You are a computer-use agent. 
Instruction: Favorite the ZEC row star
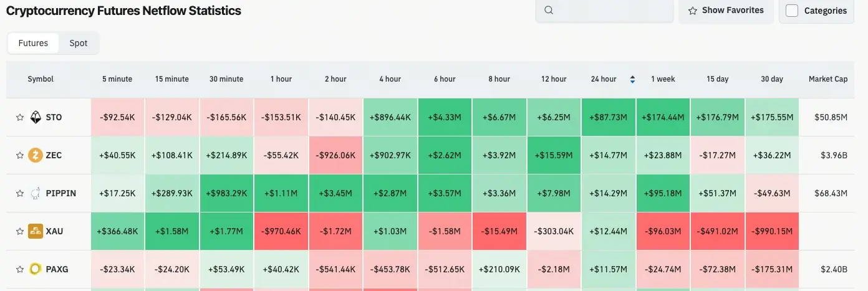tap(19, 155)
